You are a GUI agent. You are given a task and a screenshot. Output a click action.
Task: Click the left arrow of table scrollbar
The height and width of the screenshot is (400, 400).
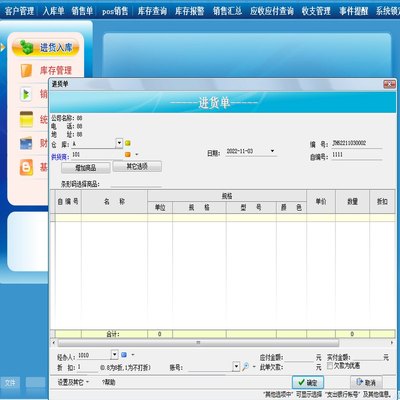coord(53,343)
